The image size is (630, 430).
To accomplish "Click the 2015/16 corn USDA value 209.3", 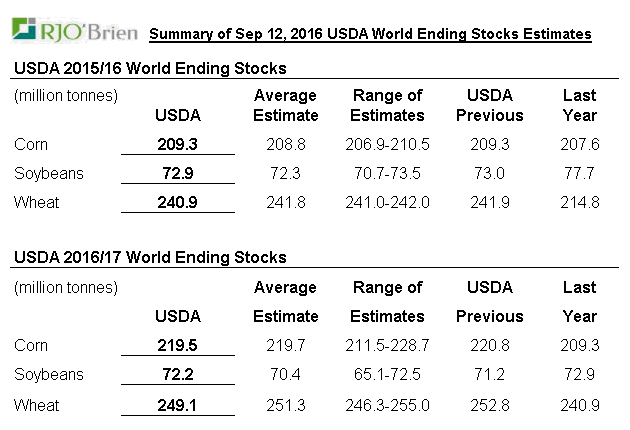I will click(178, 144).
